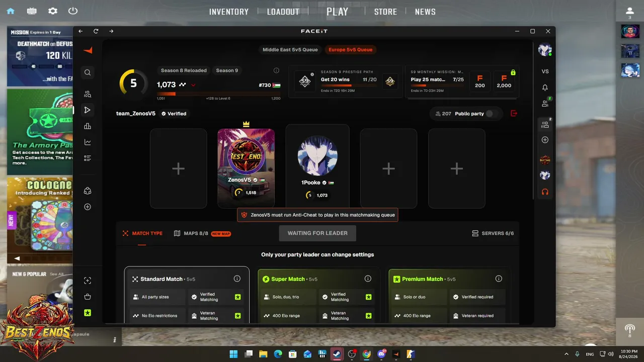Viewport: 644px width, 362px height.
Task: Open the Servers 6/6 tab
Action: point(493,233)
